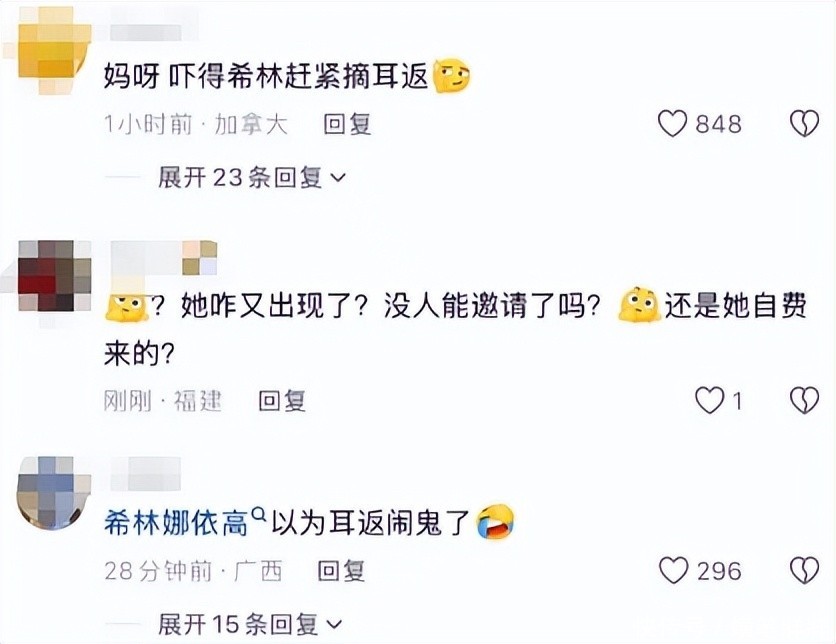Dislike the comment from 加拿大
Viewport: 836px width, 644px height.
click(804, 124)
